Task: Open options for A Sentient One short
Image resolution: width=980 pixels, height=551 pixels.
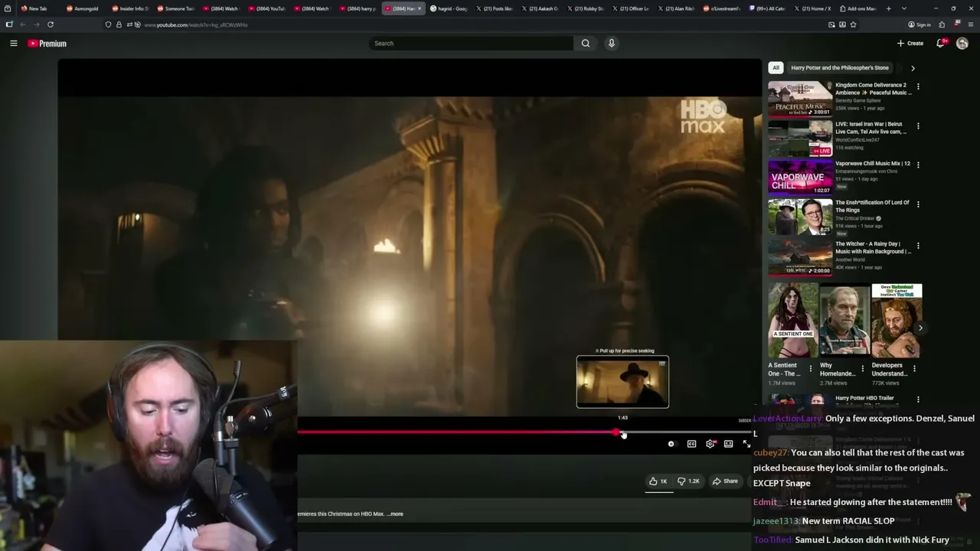Action: pos(811,369)
